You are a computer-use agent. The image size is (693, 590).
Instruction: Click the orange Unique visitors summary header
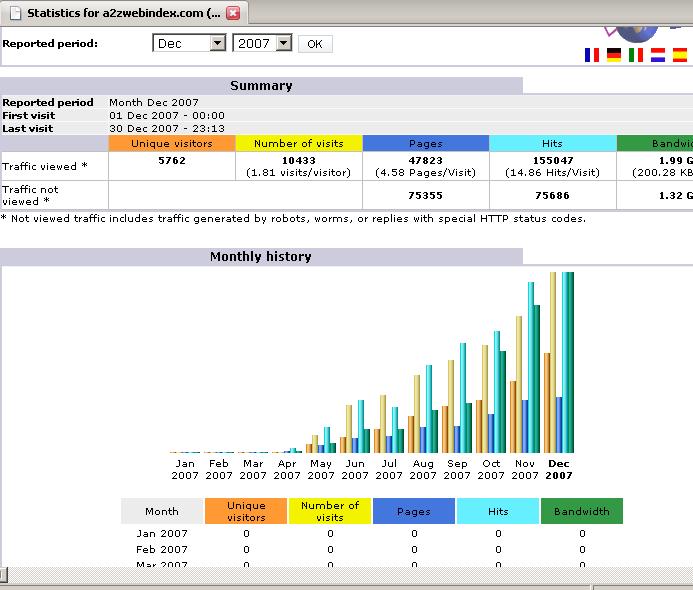tap(171, 144)
